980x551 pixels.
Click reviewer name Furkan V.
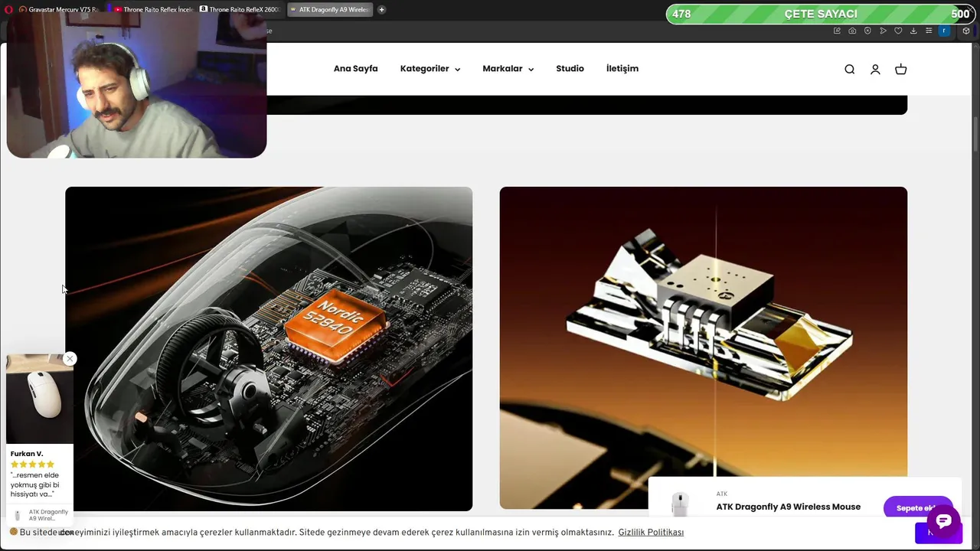click(x=27, y=454)
